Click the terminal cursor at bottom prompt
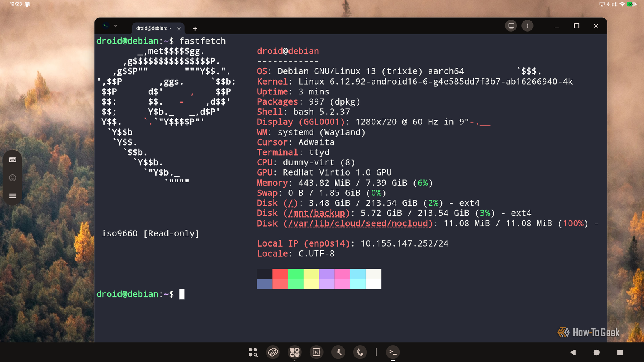Screen dimensions: 644x362 181,294
